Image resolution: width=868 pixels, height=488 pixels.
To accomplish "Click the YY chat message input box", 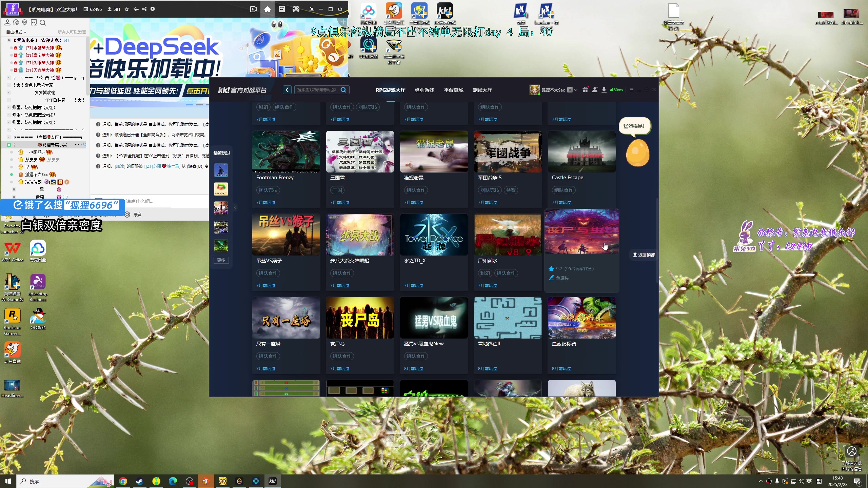I will pyautogui.click(x=166, y=201).
